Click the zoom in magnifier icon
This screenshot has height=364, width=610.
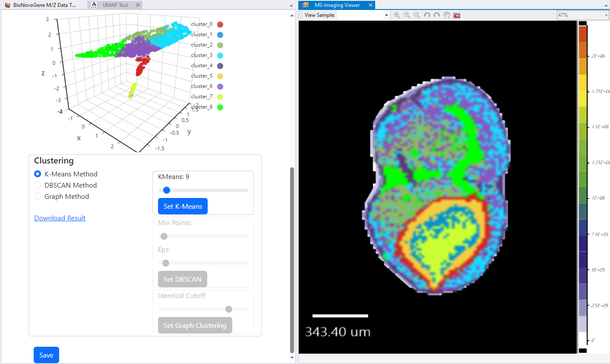(397, 15)
